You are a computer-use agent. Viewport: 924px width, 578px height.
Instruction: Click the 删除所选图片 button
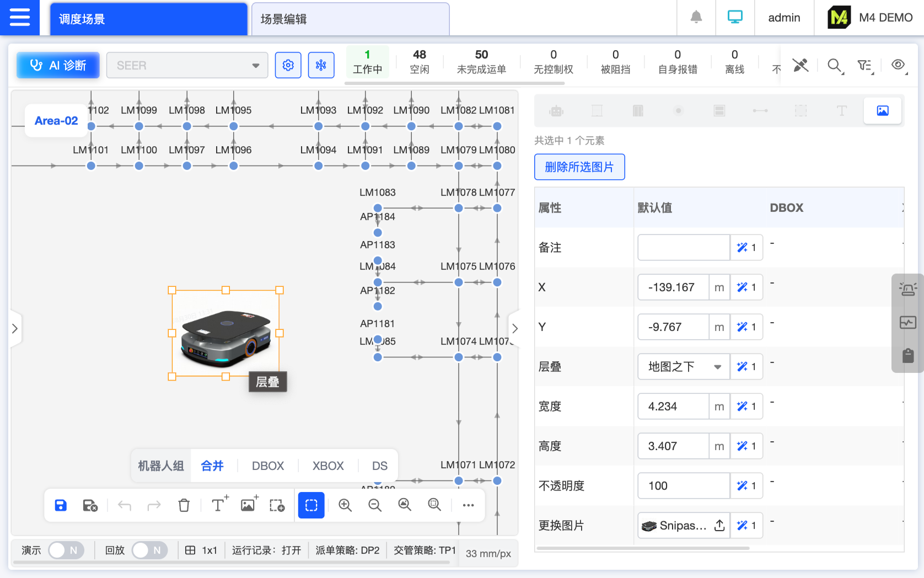[x=579, y=167]
